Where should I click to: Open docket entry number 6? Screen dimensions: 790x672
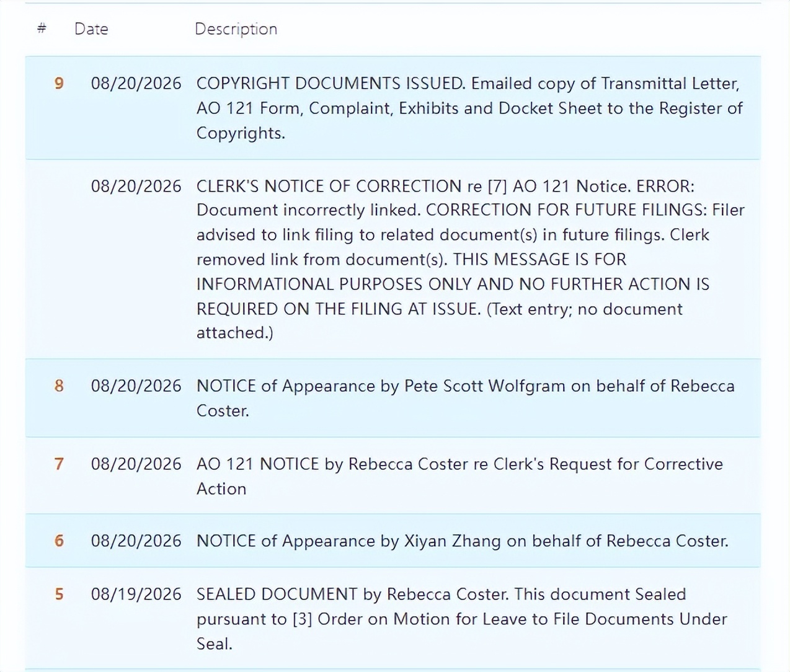(59, 541)
